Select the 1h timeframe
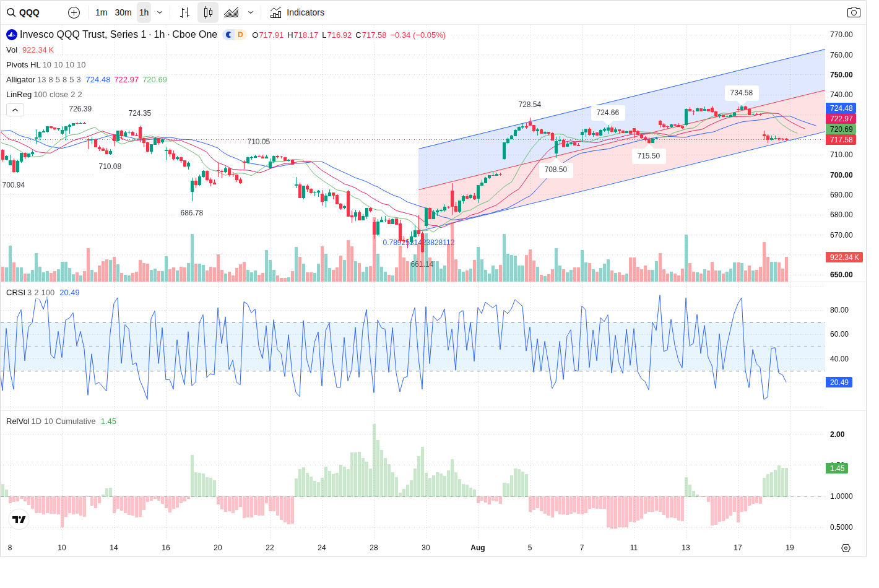Viewport: 879px width, 588px height. pos(144,12)
